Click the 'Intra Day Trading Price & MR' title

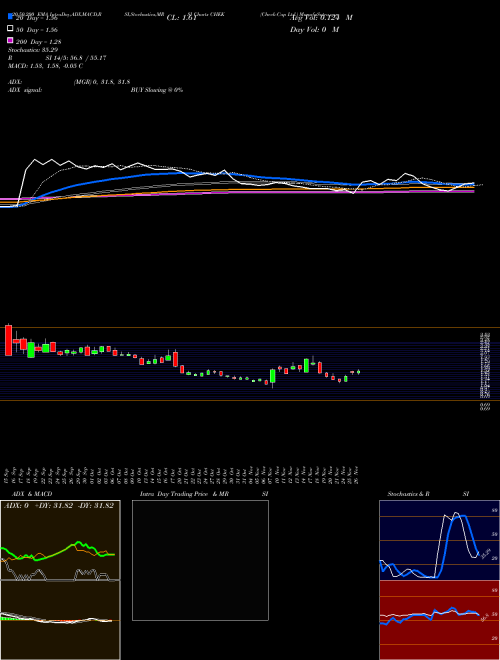tap(184, 494)
